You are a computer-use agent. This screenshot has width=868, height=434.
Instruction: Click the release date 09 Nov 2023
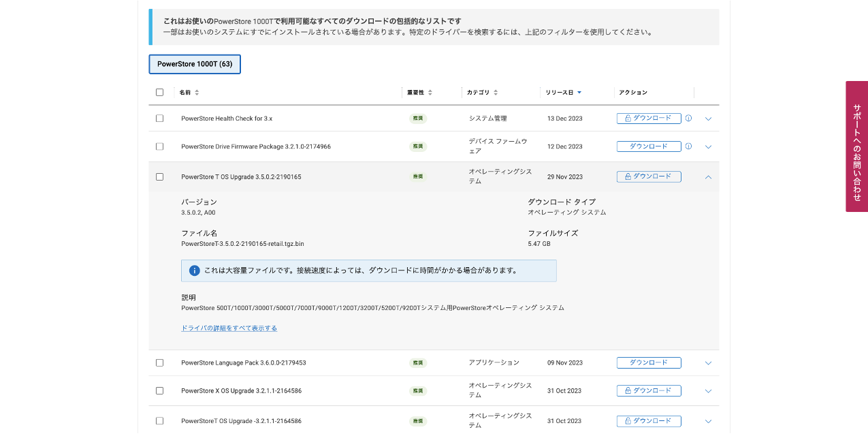click(x=565, y=363)
